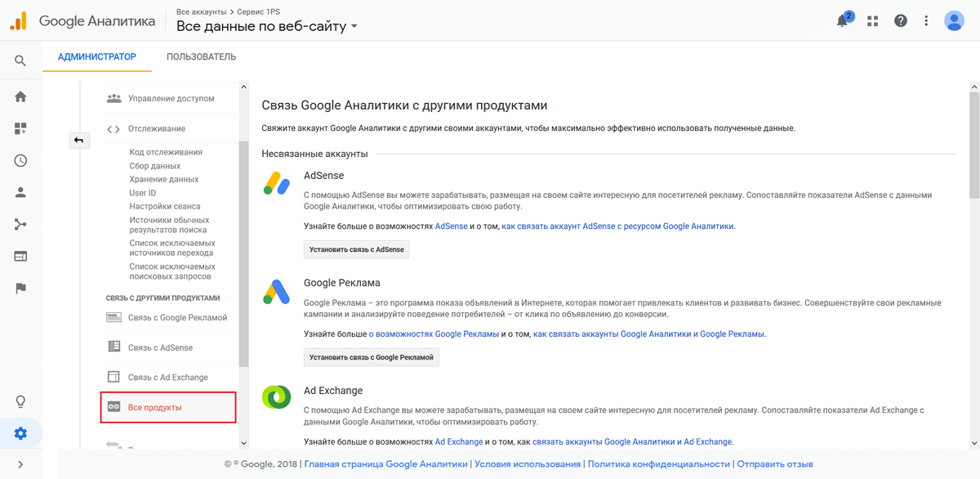Viewport: 980px width, 479px height.
Task: Click Установить связь с AdSense button
Action: [x=356, y=249]
